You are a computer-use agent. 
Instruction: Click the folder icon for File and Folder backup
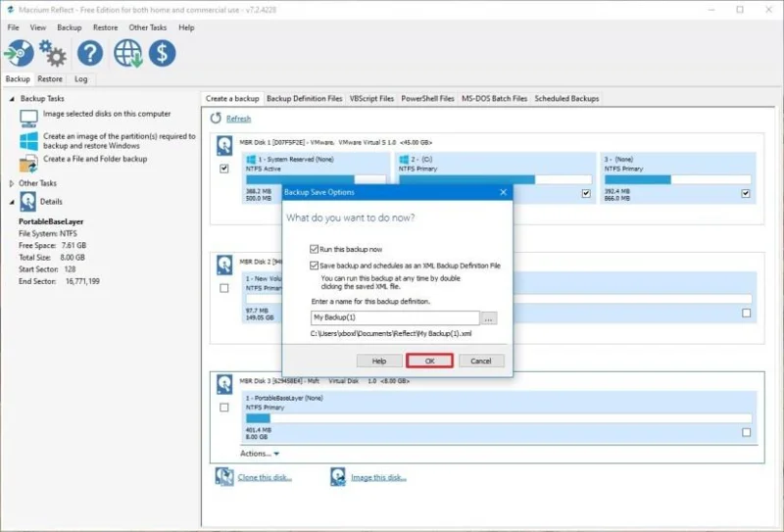[28, 164]
